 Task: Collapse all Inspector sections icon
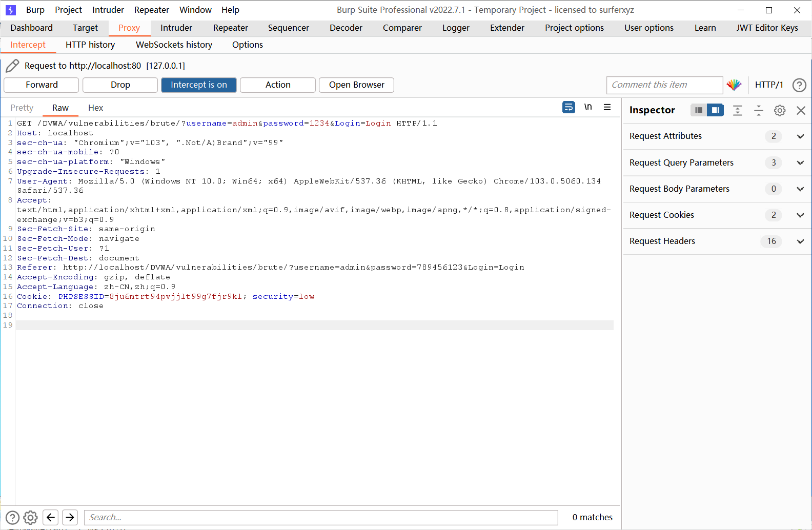pyautogui.click(x=759, y=110)
